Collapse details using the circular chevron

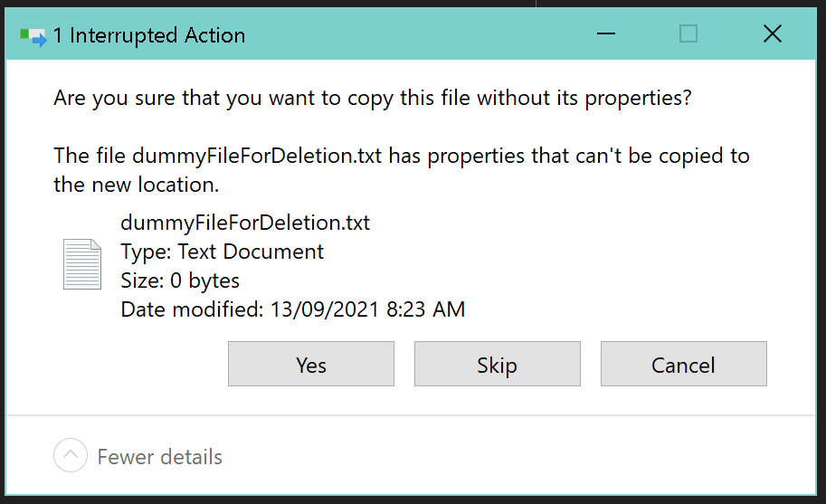pyautogui.click(x=71, y=456)
